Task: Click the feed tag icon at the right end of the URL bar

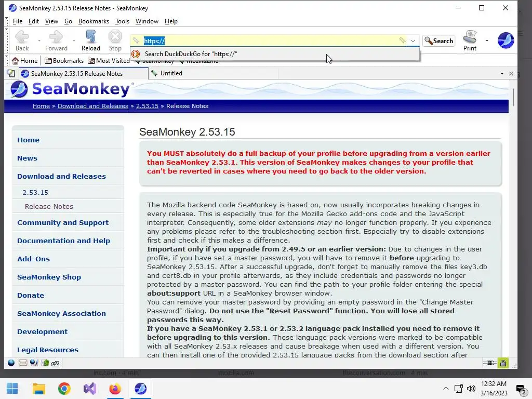Action: point(402,41)
